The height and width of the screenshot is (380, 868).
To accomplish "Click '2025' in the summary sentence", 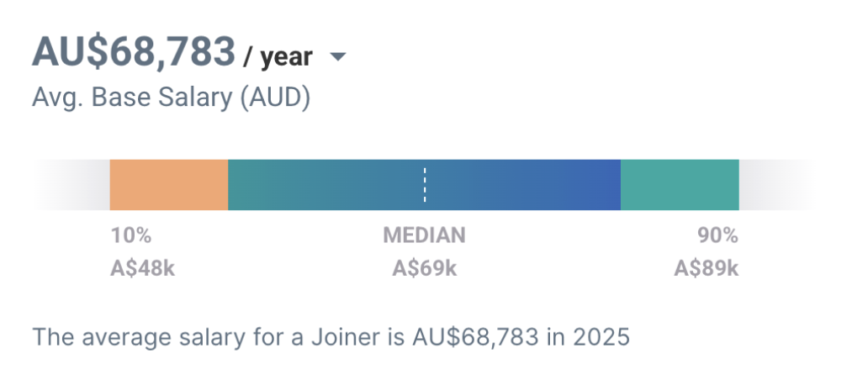I will [601, 338].
